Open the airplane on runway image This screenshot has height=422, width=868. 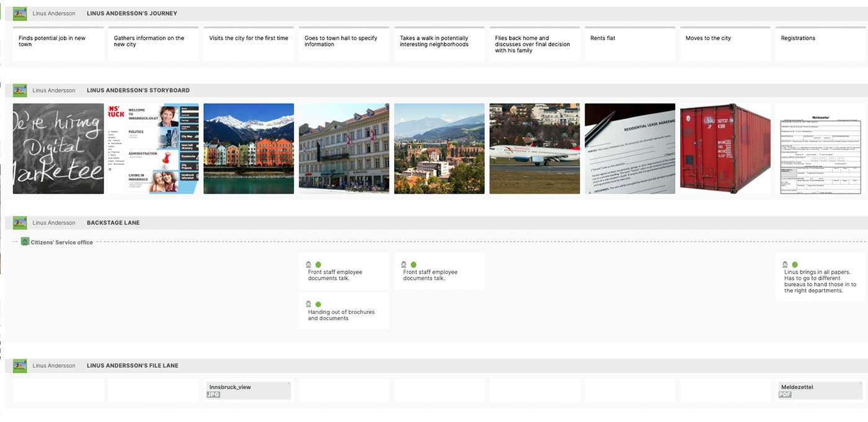(534, 149)
